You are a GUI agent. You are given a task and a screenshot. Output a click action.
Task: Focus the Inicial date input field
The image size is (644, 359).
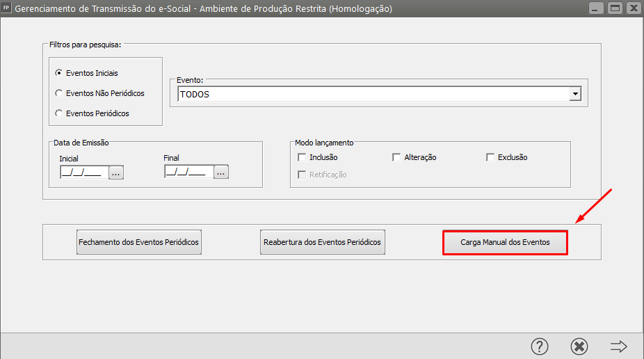[x=83, y=173]
